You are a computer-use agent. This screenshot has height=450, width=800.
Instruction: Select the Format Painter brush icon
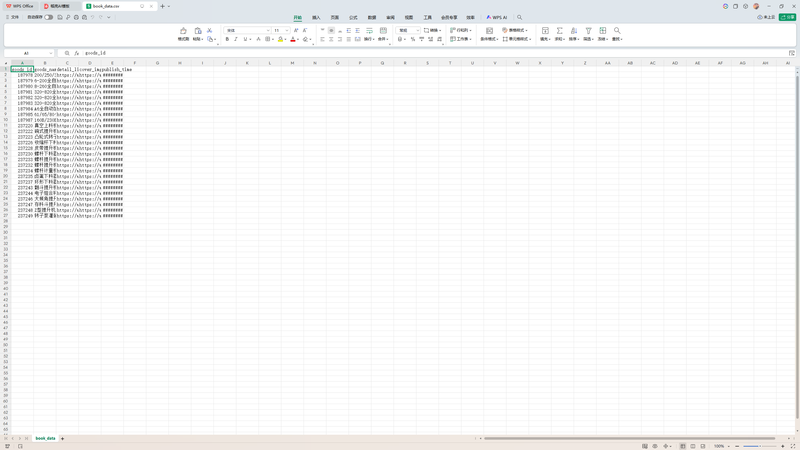[183, 31]
